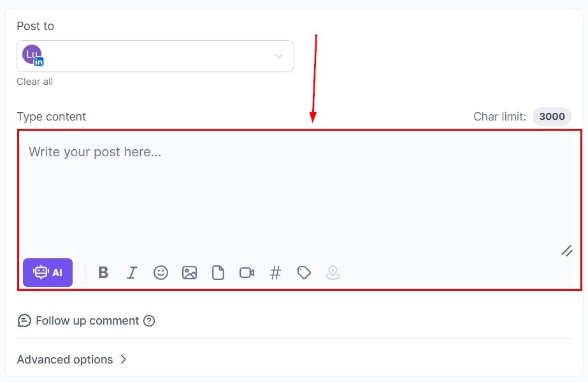Click the 3000 char limit badge

(x=552, y=117)
